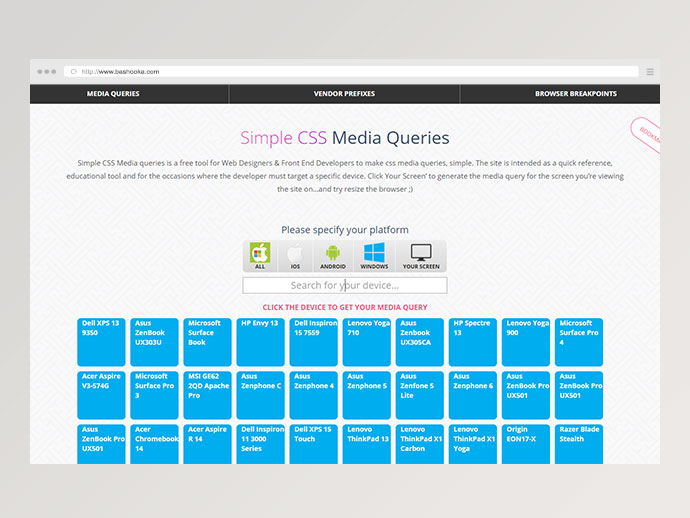Choose the Microsoft Surface Pro 3 tile

click(x=154, y=395)
